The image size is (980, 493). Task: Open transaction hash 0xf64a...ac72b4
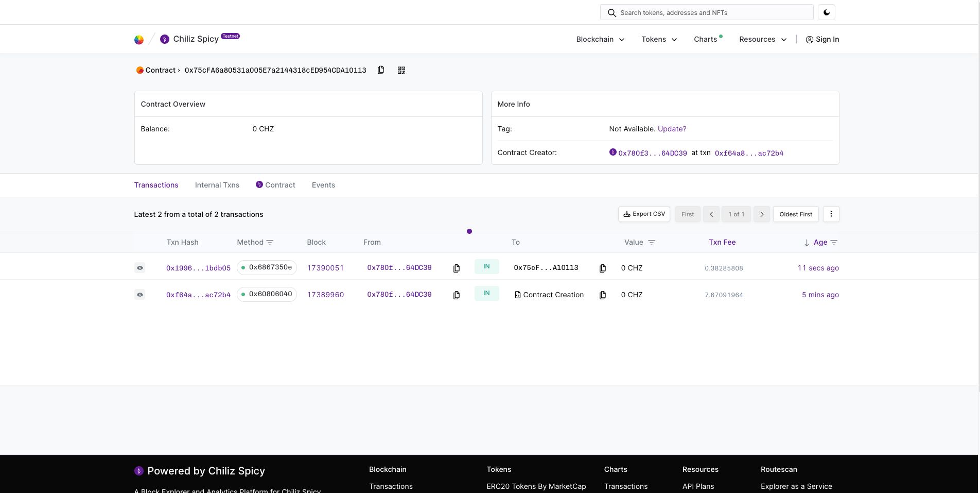coord(198,295)
